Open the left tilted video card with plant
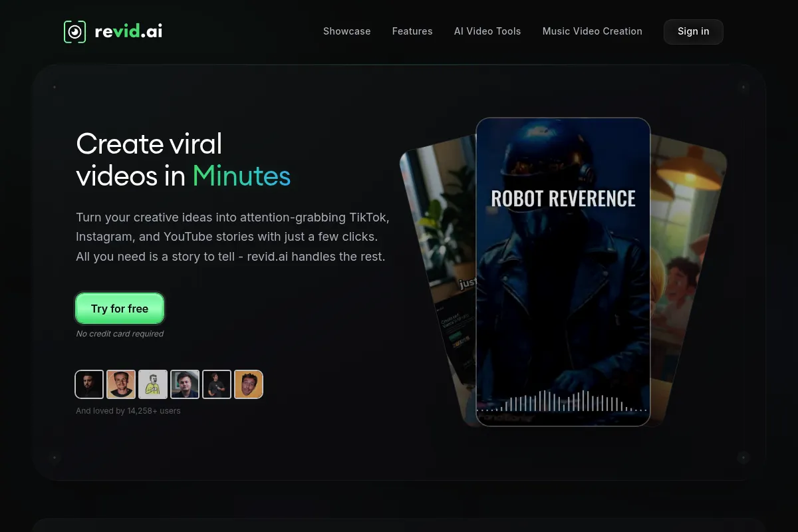The image size is (798, 532). pos(439,266)
